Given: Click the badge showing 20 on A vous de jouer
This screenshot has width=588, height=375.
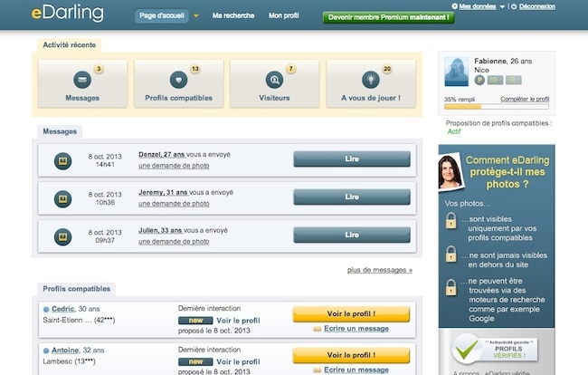Looking at the screenshot, I should (387, 69).
